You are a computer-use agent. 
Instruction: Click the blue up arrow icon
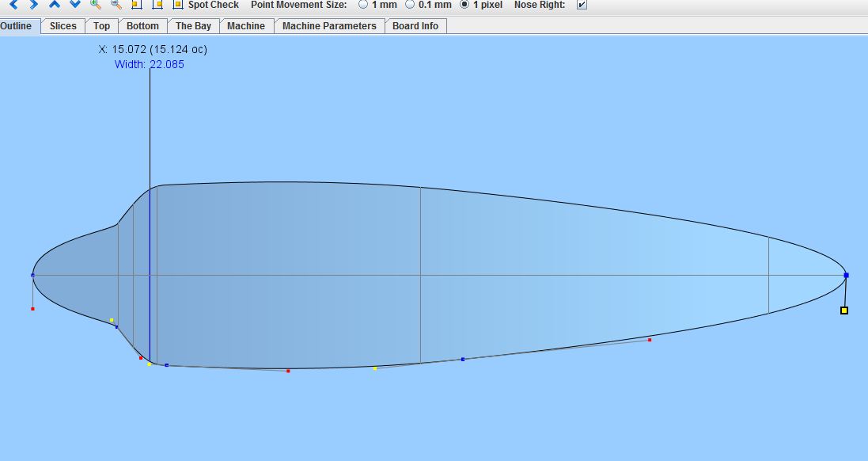pyautogui.click(x=55, y=4)
